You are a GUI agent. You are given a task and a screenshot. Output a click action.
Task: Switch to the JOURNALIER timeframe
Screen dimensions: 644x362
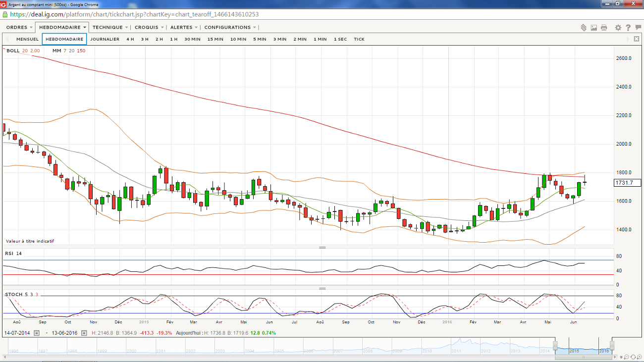pos(105,39)
